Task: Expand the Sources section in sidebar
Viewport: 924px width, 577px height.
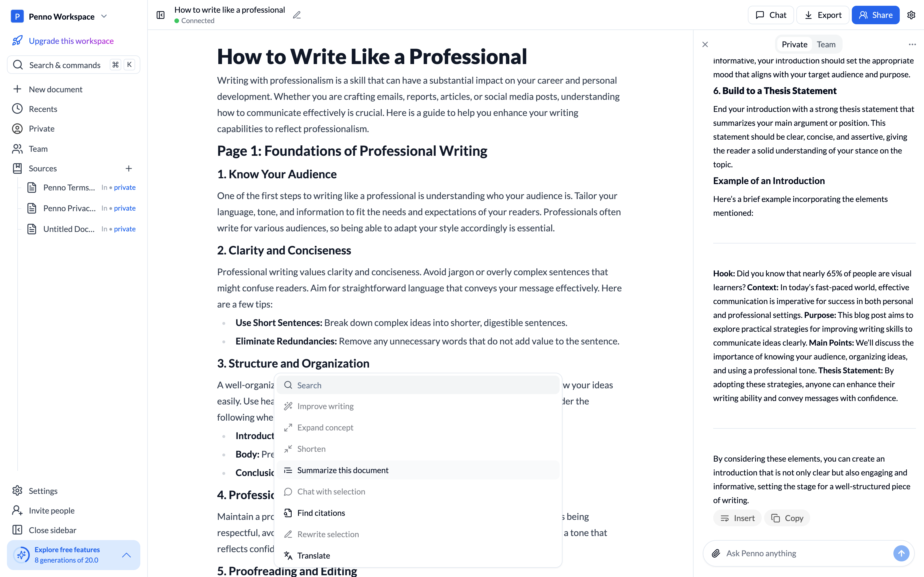Action: click(x=42, y=168)
